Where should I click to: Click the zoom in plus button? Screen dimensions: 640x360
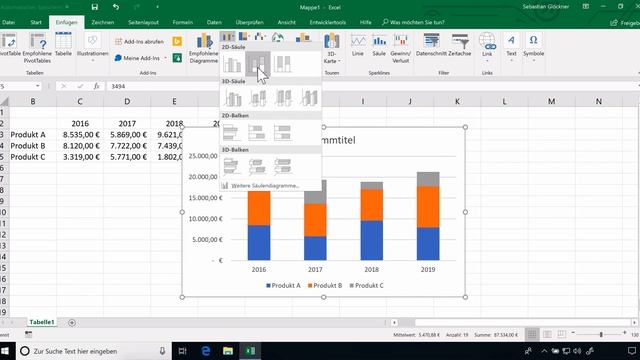point(624,333)
